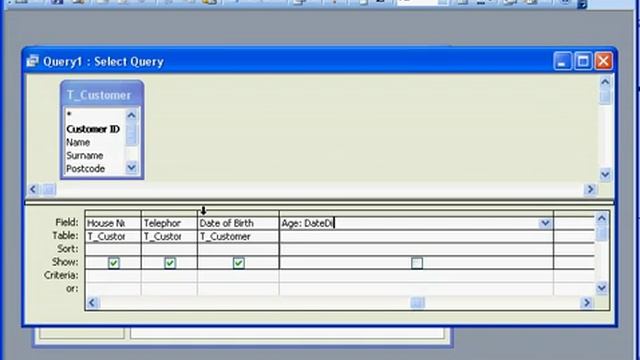
Task: Click the Criteria cell under Date of Birth
Action: [x=238, y=276]
